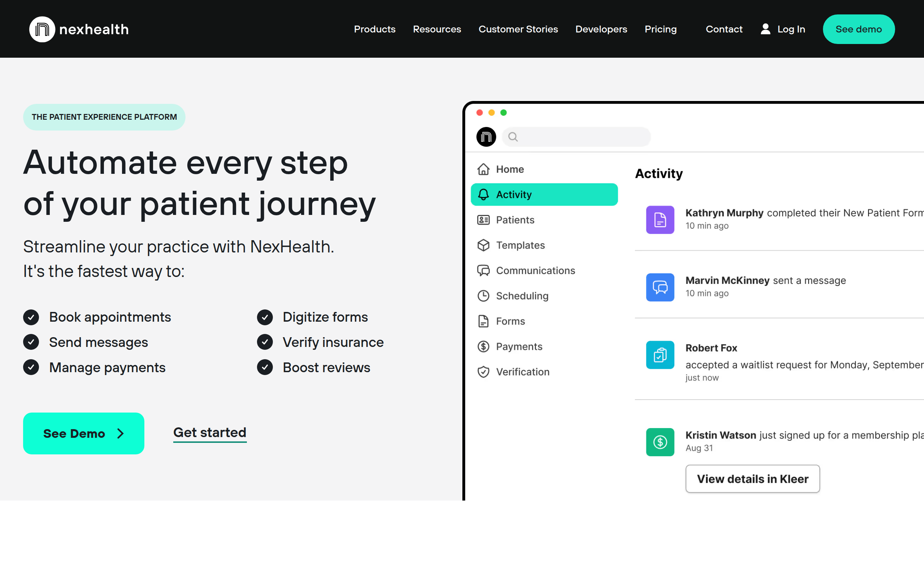924x577 pixels.
Task: Click the See Demo button
Action: coord(84,433)
